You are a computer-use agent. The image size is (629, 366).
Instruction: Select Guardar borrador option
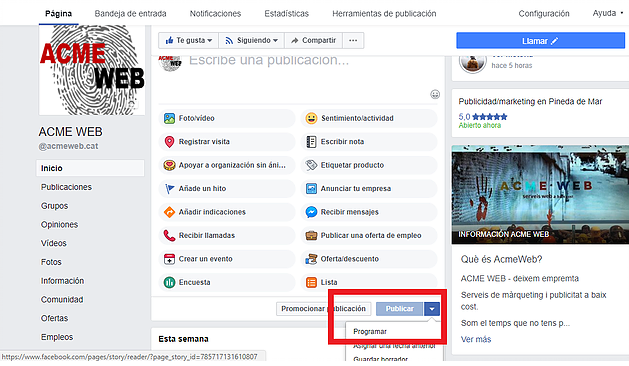coord(380,358)
